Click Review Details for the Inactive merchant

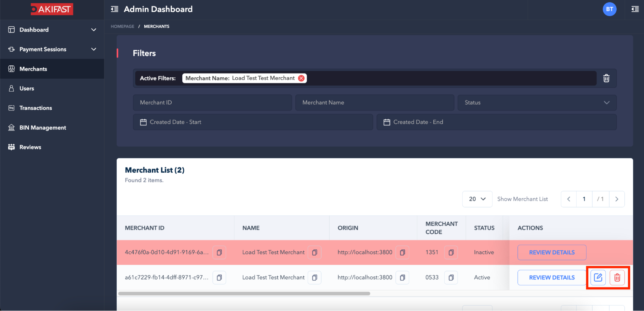(552, 252)
